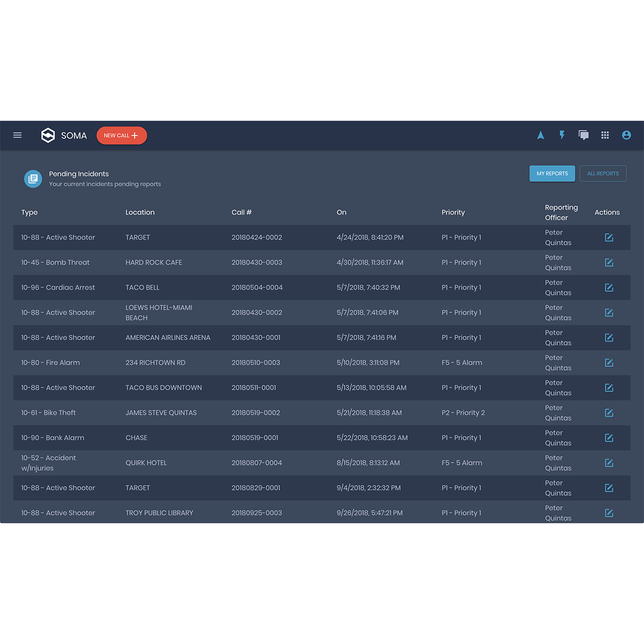644x644 pixels.
Task: Click call number 20180510-0003
Action: (x=256, y=363)
